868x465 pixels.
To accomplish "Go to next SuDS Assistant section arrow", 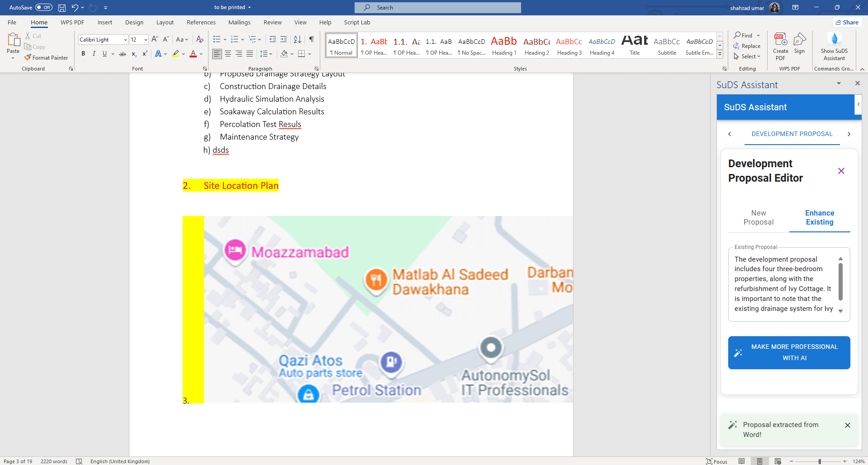I will (849, 134).
